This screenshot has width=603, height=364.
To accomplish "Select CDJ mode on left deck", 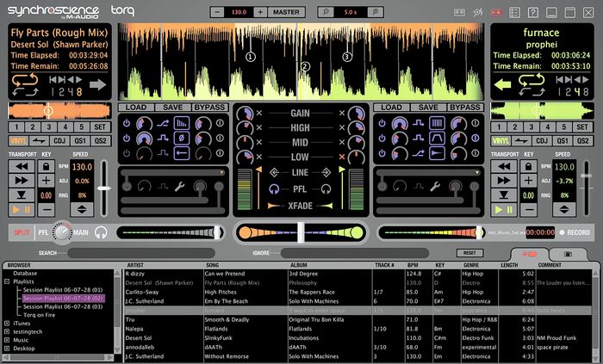I will click(59, 141).
